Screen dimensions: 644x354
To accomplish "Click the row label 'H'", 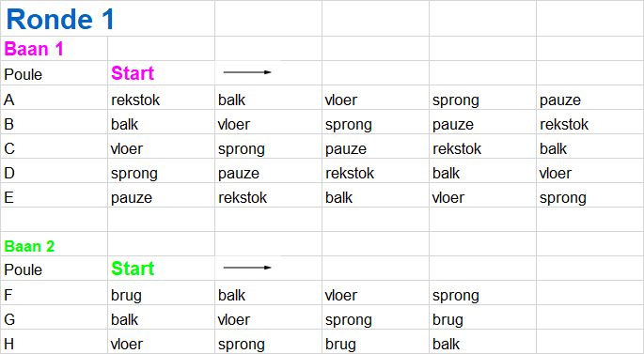I will point(9,345).
